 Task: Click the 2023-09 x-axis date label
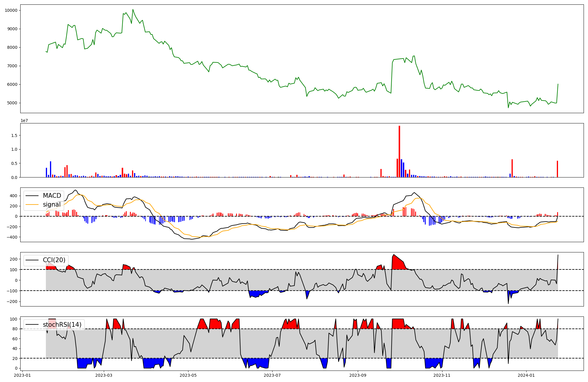[358, 375]
